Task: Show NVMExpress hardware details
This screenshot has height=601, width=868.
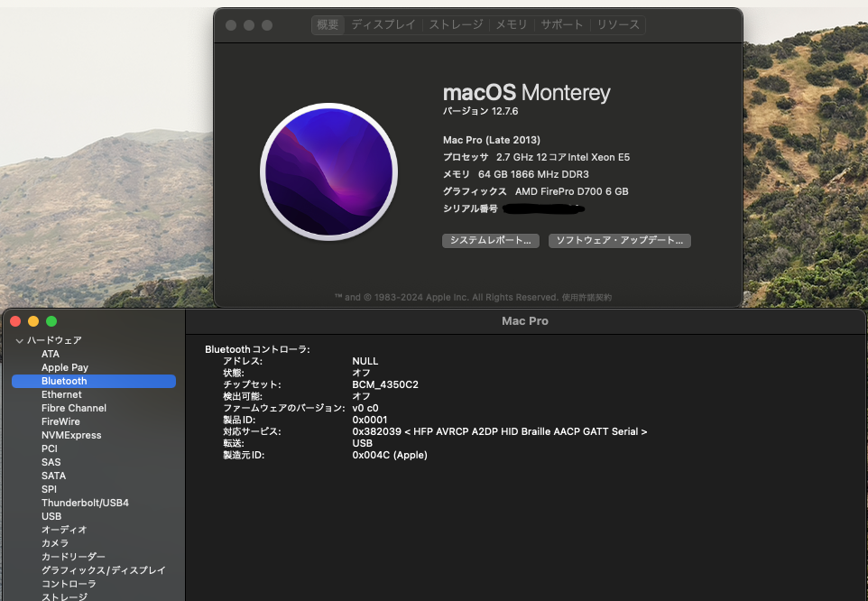Action: tap(71, 436)
